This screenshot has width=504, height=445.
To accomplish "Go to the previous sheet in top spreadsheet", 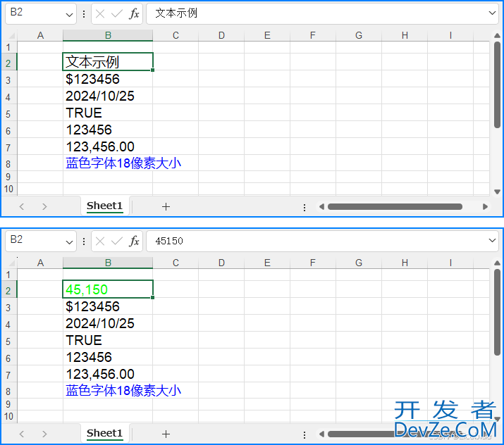I will click(x=22, y=207).
